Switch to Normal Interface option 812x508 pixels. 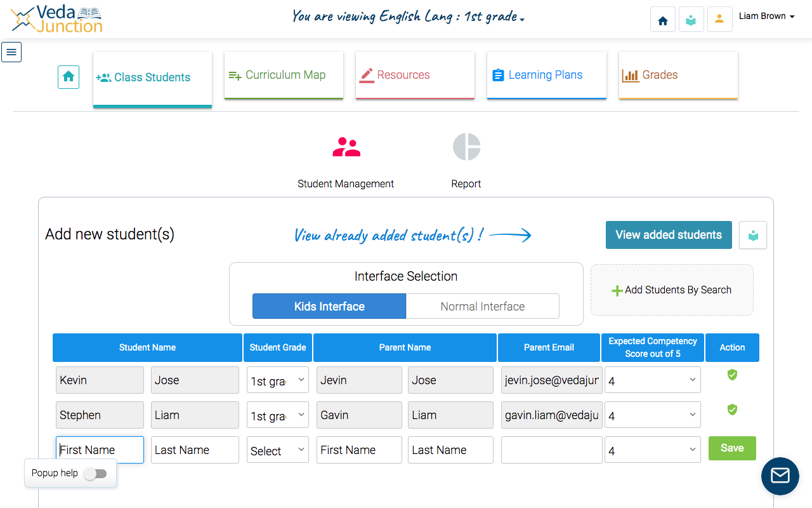(482, 306)
